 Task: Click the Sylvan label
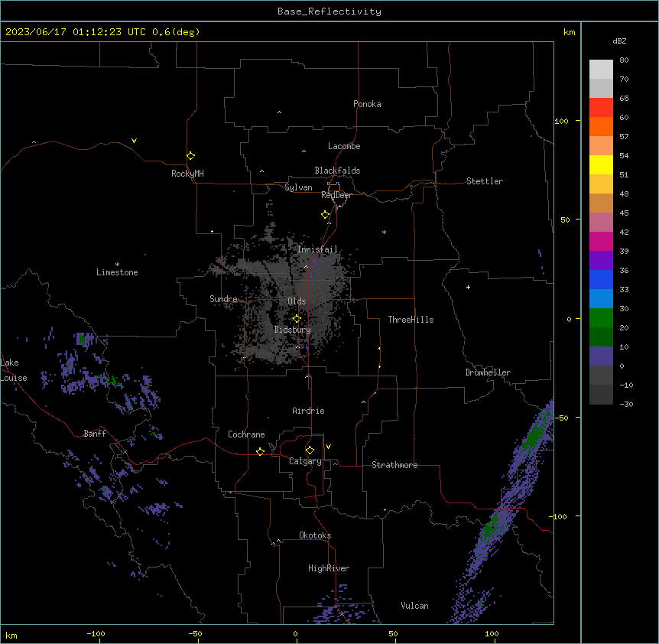click(298, 187)
